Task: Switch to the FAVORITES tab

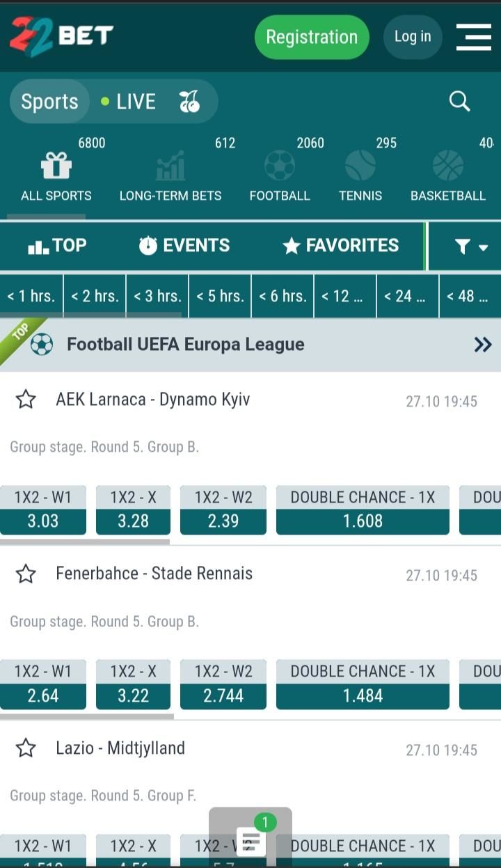Action: [x=340, y=246]
